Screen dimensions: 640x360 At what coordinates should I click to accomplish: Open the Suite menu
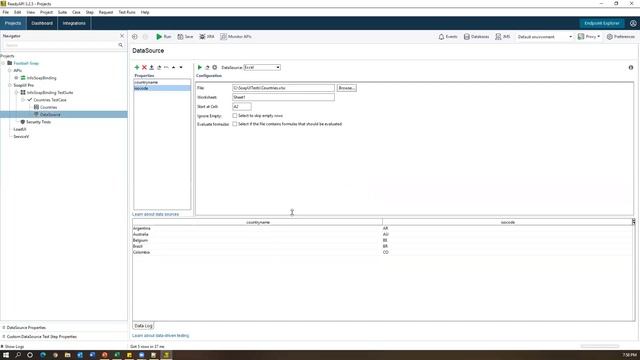62,12
